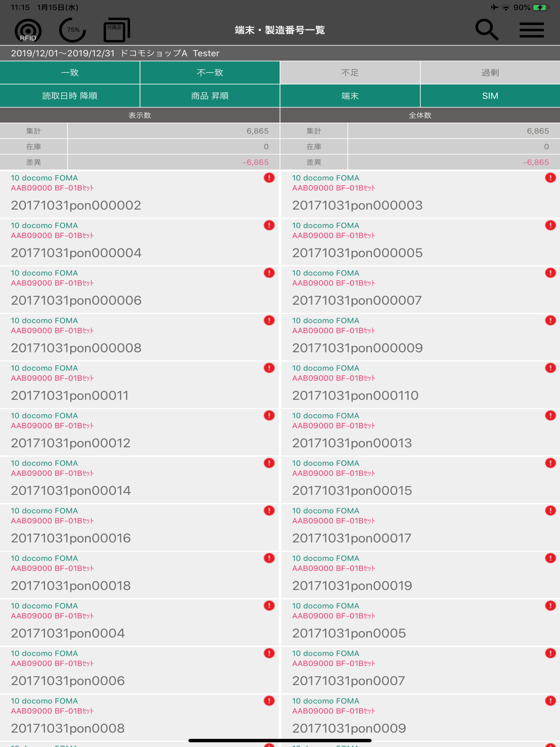
Task: Tap the battery status indicator
Action: (541, 7)
